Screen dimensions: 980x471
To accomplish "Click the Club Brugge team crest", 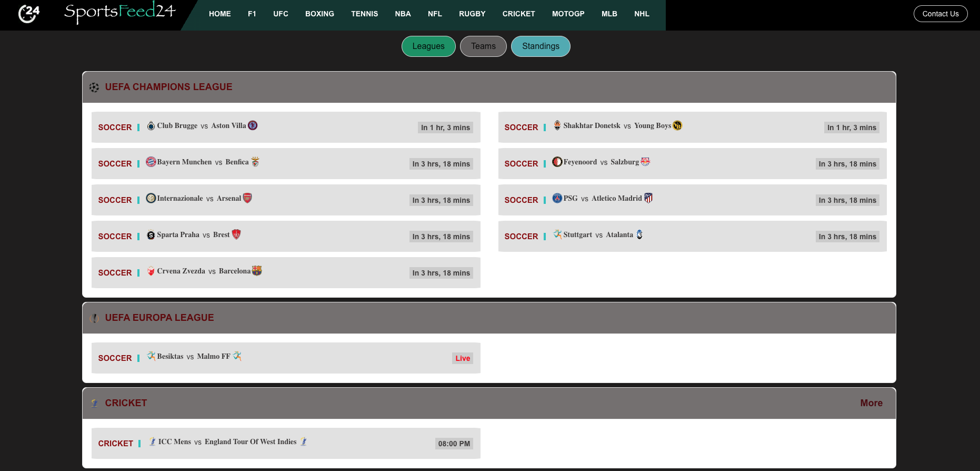I will click(151, 126).
